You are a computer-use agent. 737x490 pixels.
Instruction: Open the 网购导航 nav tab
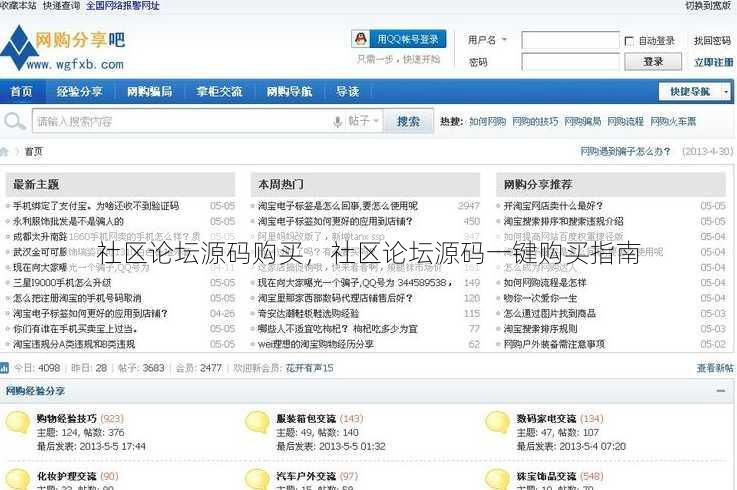[290, 91]
